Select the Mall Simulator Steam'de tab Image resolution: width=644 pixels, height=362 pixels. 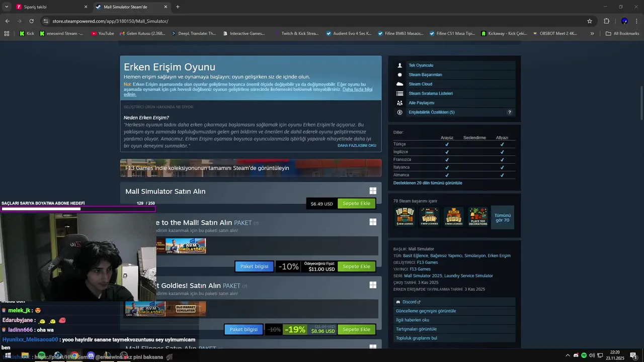tap(131, 7)
